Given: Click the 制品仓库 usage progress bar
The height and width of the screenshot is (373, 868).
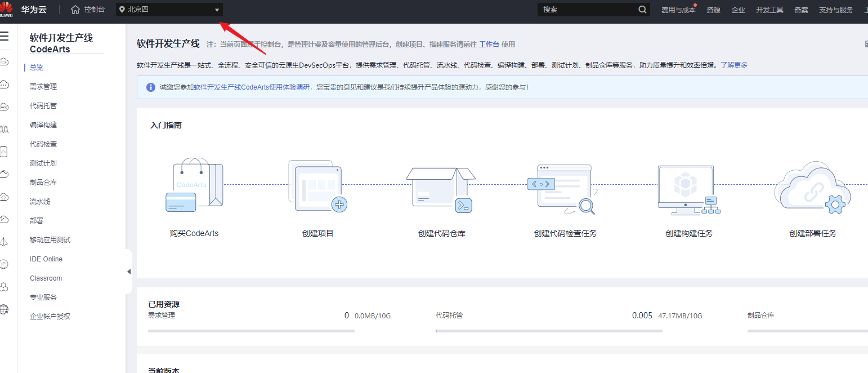Looking at the screenshot, I should click(x=808, y=331).
